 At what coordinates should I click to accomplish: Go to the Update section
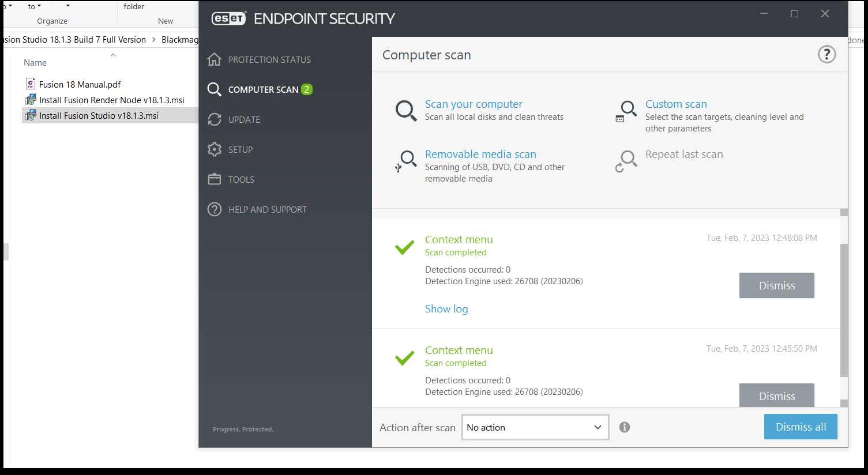(x=244, y=120)
